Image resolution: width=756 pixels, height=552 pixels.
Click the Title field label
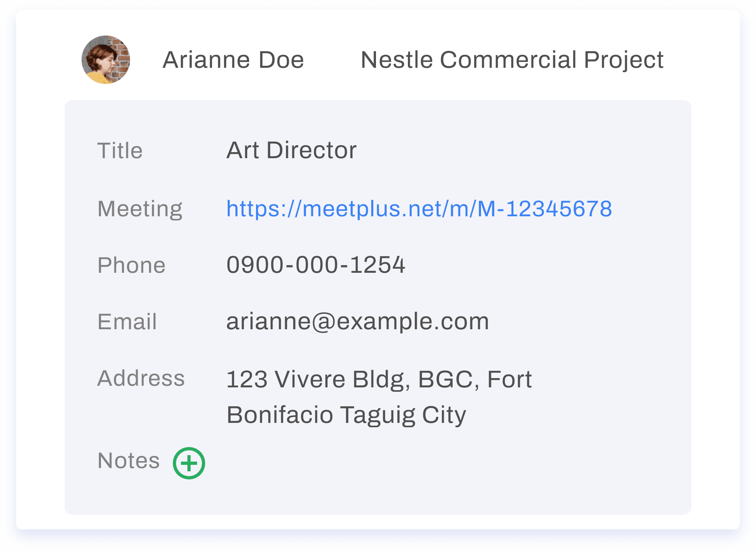coord(120,151)
